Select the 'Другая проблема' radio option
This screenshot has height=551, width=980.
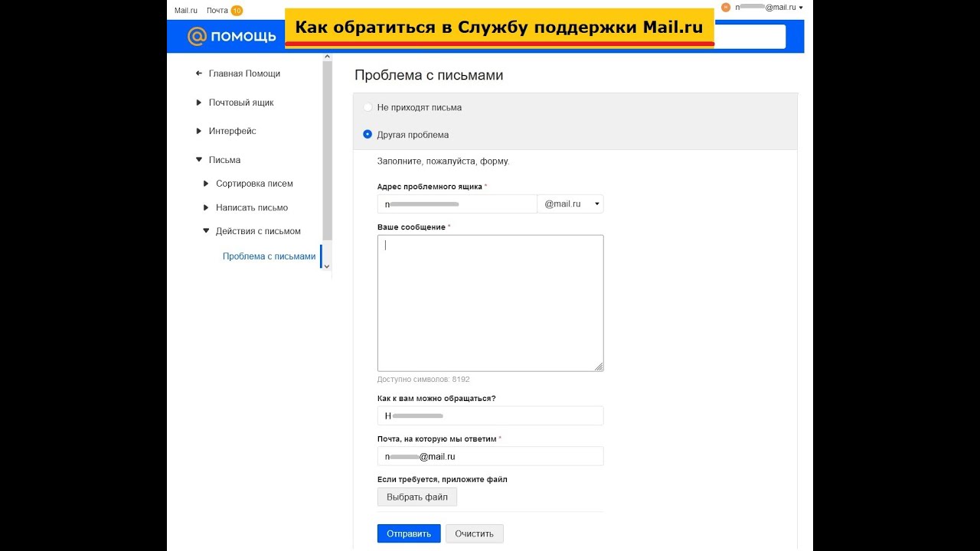click(367, 135)
